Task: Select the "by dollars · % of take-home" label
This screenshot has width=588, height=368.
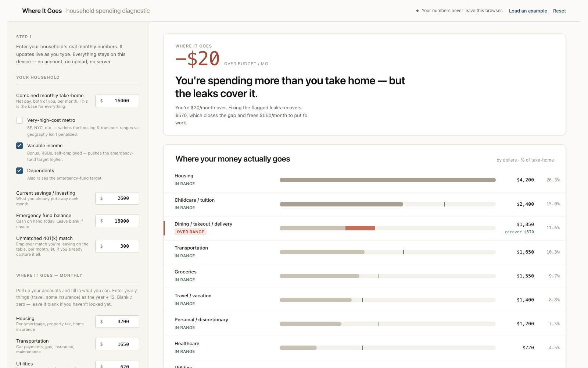Action: click(525, 160)
